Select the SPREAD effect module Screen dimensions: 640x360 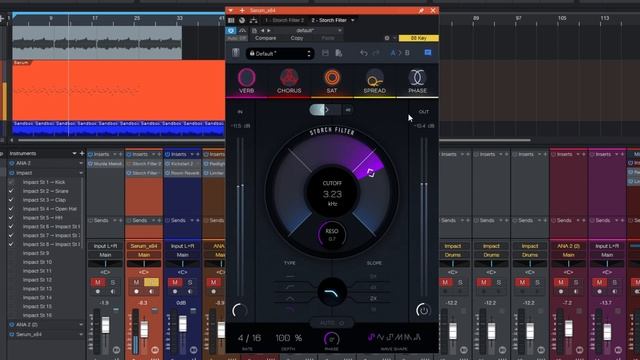(375, 81)
